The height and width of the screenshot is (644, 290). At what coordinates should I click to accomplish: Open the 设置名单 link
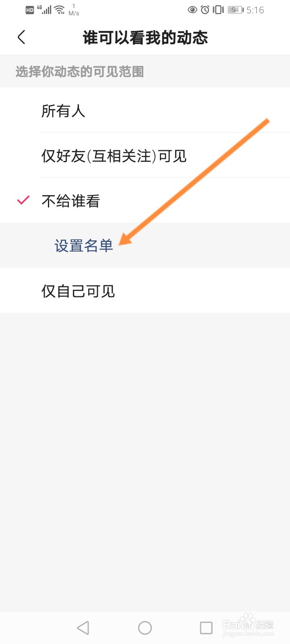[84, 246]
